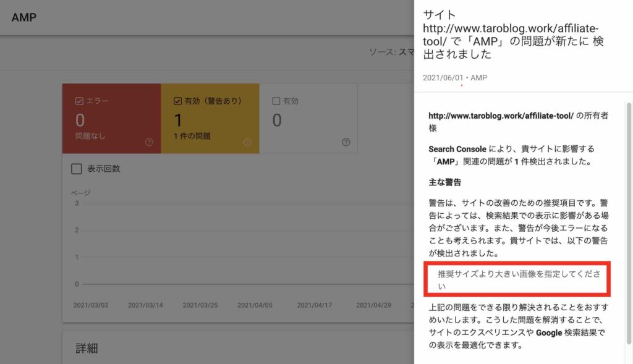This screenshot has width=633, height=364.
Task: Click the 詳細 section heading
Action: 87,349
